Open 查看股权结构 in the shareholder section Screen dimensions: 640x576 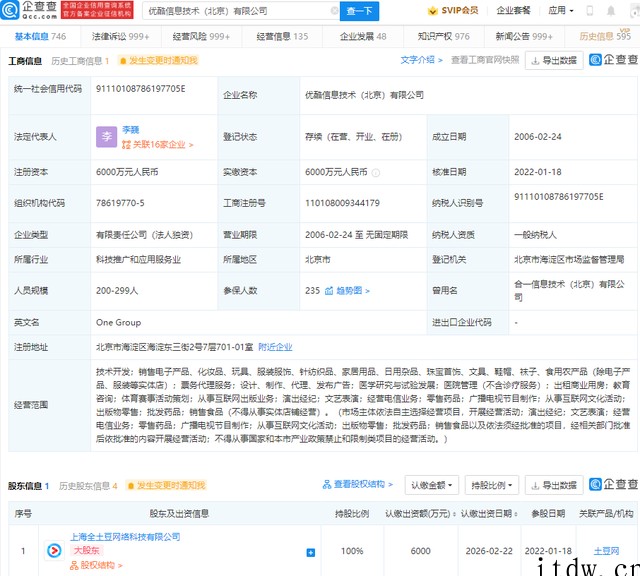click(x=358, y=485)
